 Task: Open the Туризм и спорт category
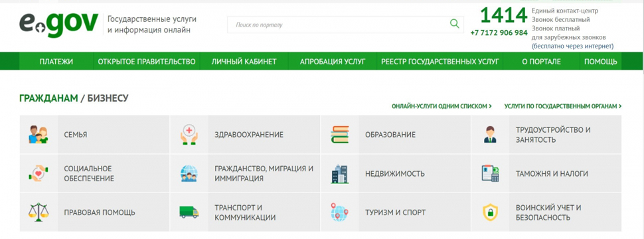click(x=396, y=212)
